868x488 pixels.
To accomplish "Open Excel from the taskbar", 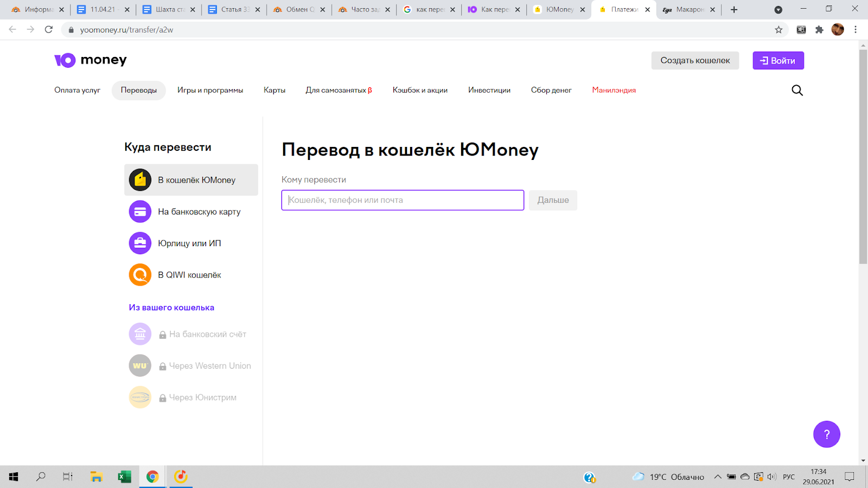I will 125,477.
